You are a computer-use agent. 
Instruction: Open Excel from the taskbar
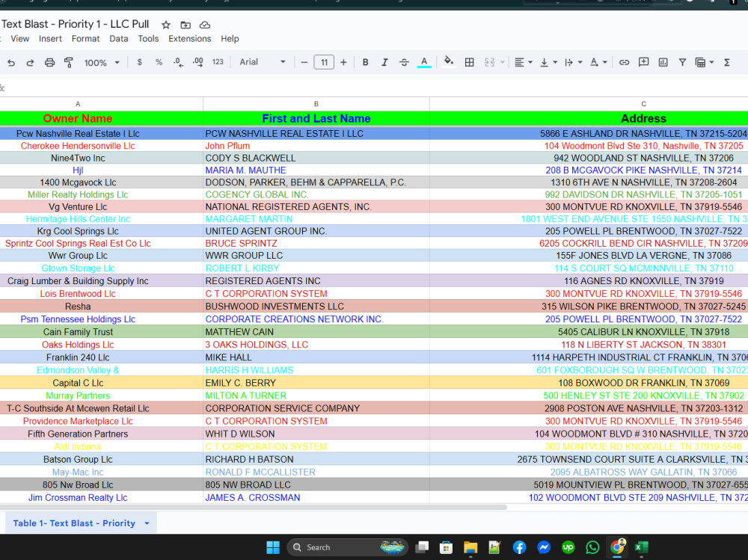641,547
